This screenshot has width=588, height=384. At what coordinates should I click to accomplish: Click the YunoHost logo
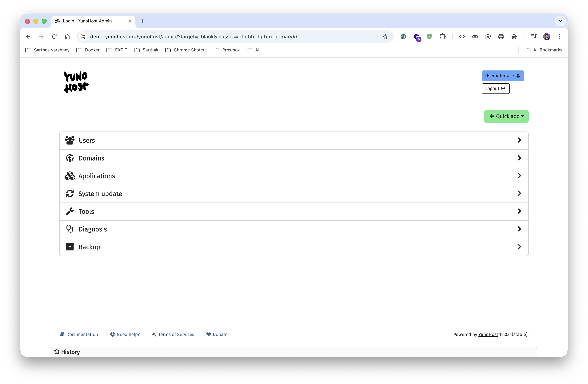(x=76, y=82)
